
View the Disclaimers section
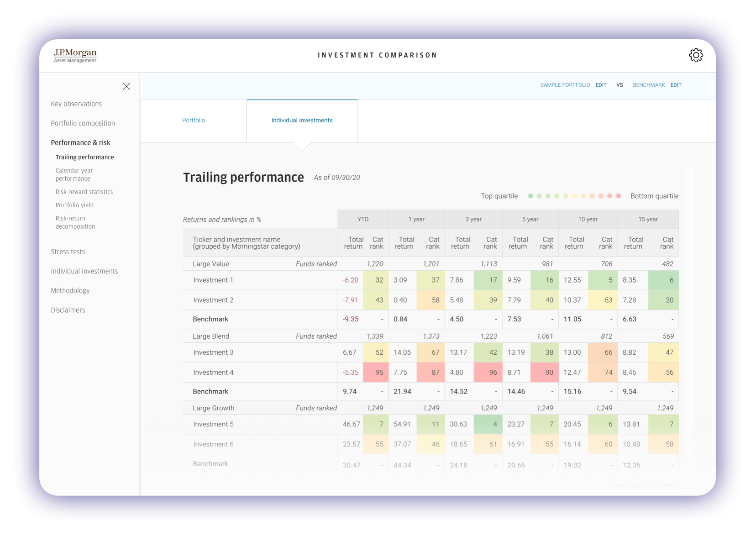[x=68, y=310]
